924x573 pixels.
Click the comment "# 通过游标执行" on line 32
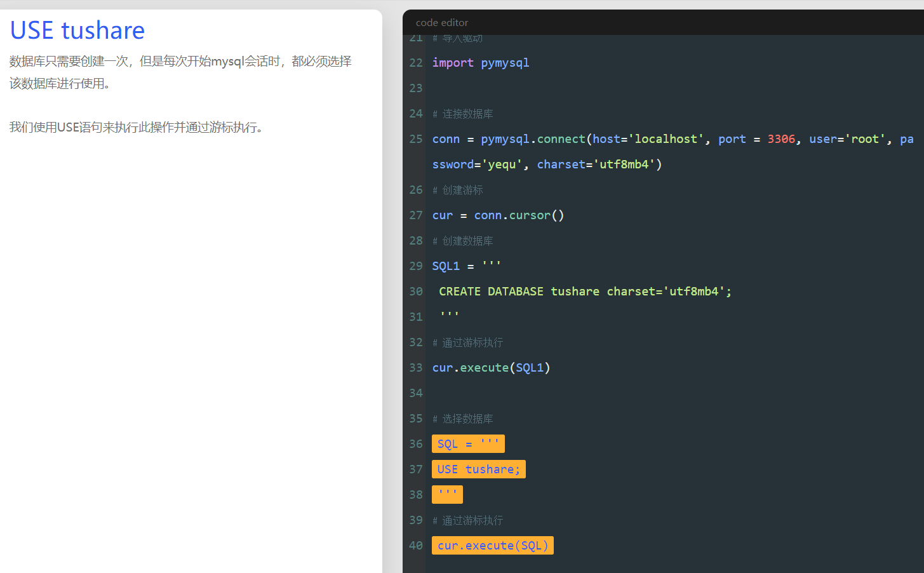coord(468,342)
